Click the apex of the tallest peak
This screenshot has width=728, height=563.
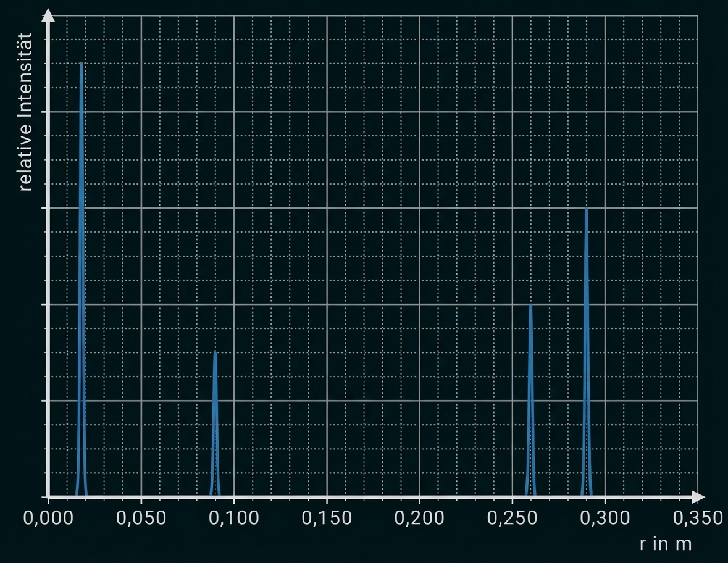(x=80, y=63)
